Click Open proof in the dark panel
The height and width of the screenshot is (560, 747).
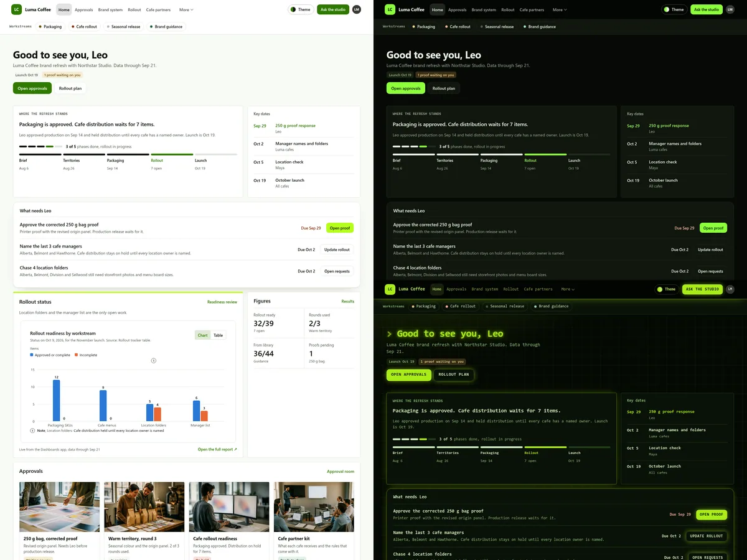coord(713,228)
